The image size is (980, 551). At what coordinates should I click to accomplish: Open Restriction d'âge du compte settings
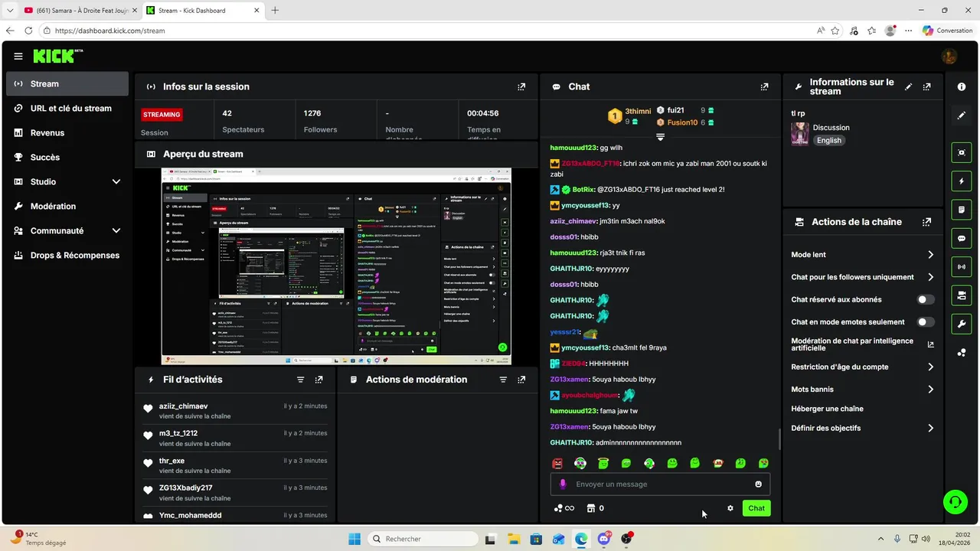862,367
